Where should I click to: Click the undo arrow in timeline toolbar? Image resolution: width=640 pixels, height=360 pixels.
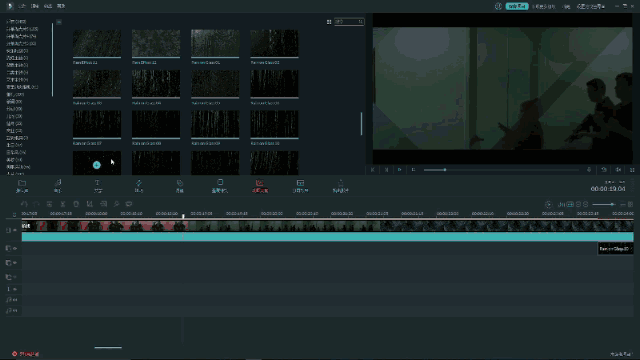click(x=24, y=204)
